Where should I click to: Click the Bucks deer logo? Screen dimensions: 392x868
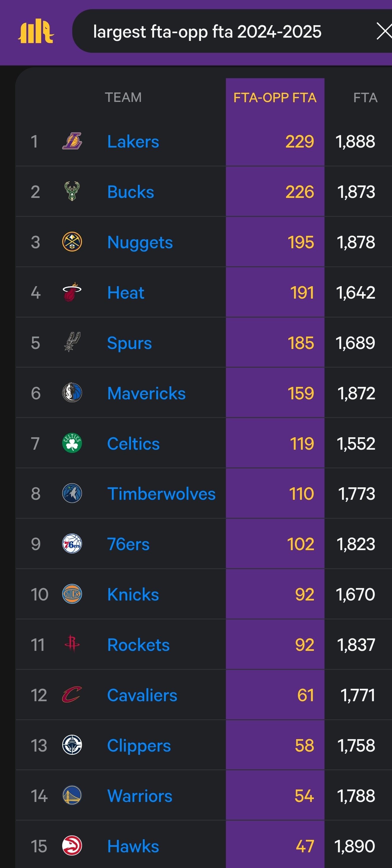coord(72,191)
